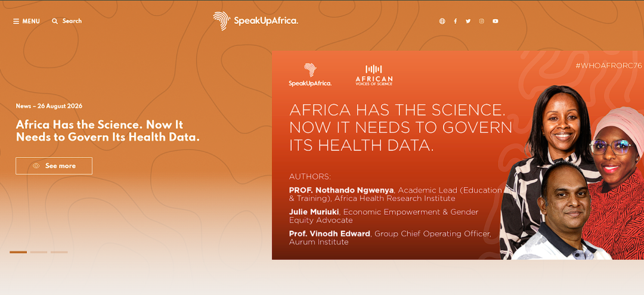This screenshot has width=644, height=295.
Task: Open the featured article banner image
Action: [x=458, y=155]
